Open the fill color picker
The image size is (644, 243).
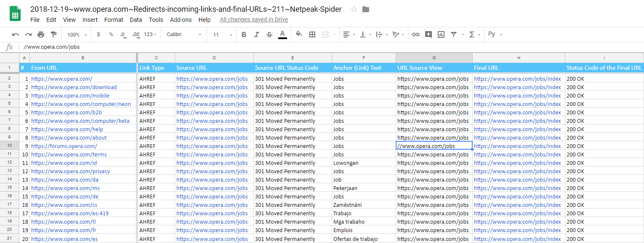(299, 34)
